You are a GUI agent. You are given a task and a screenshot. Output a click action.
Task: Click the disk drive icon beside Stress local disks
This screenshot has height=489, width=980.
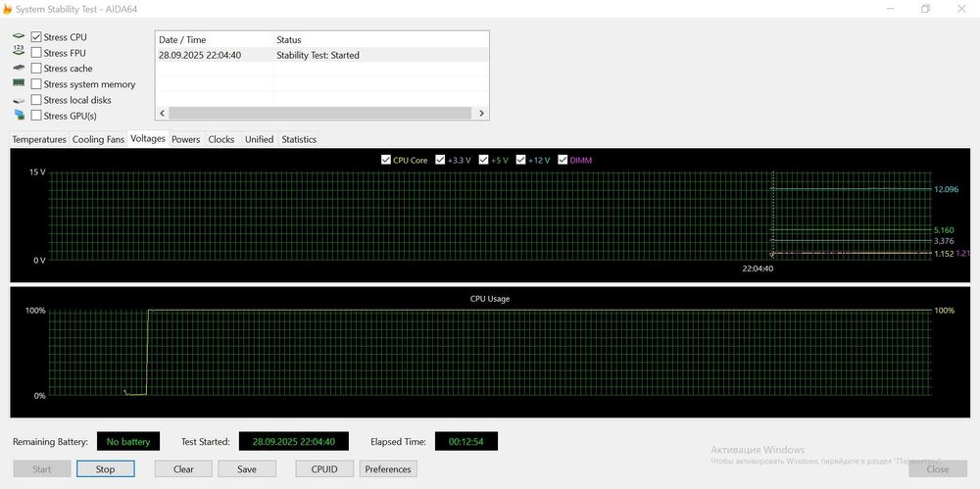coord(18,100)
